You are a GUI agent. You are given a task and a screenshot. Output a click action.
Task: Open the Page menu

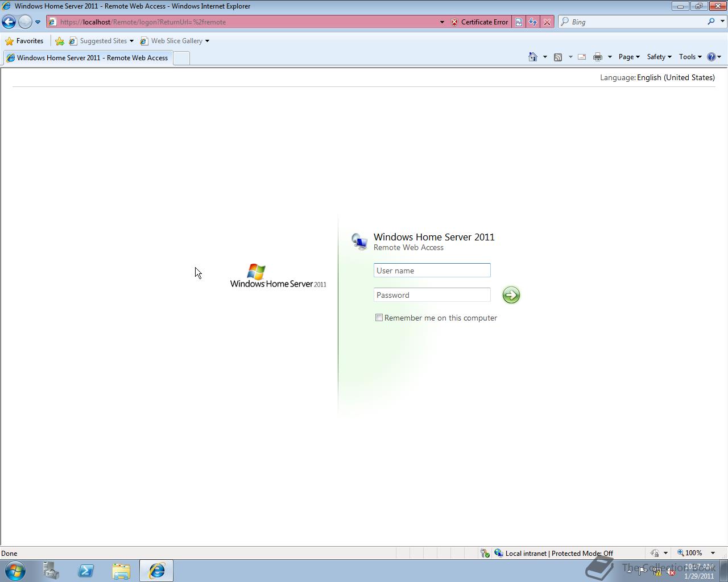point(628,57)
